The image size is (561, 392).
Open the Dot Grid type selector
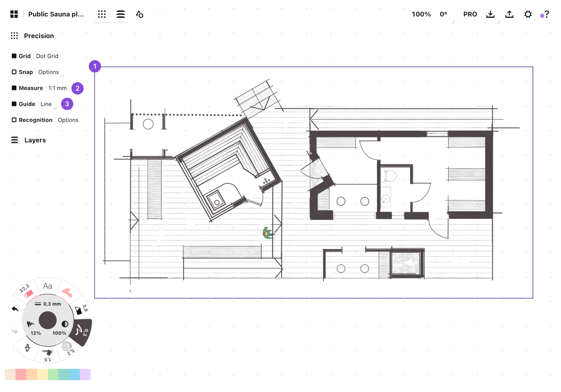pos(47,56)
